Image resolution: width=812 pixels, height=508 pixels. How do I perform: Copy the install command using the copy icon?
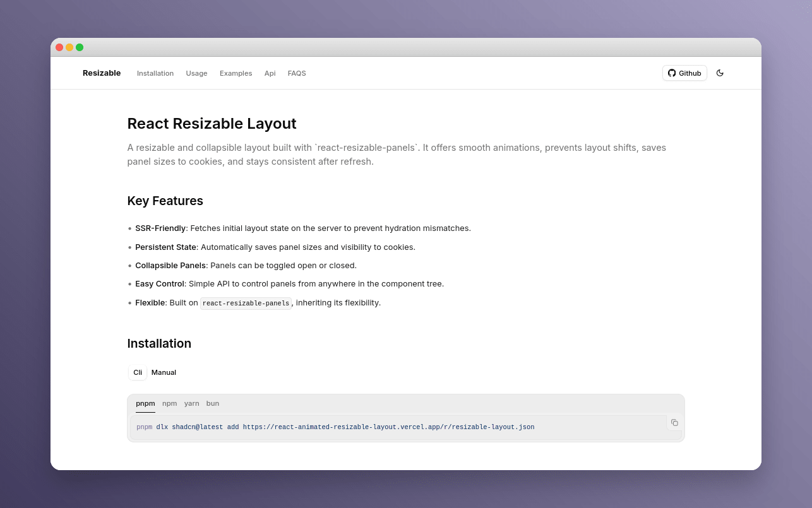[674, 423]
